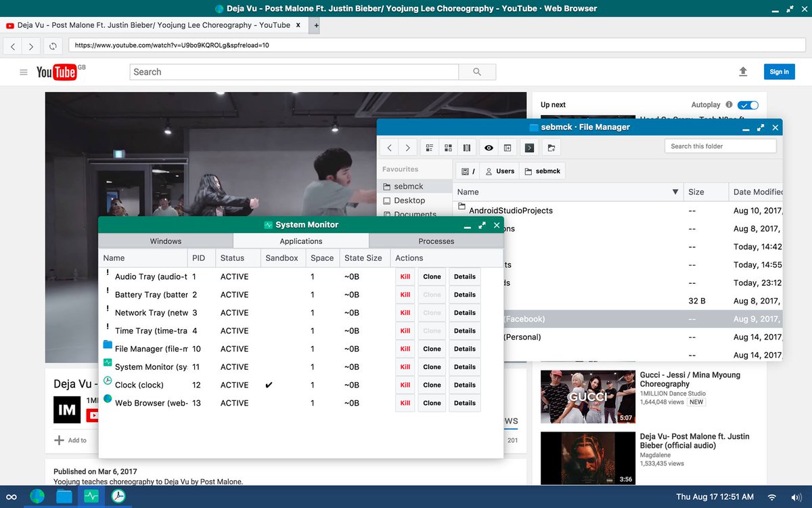Switch to Applications tab in System Monitor

(x=301, y=241)
